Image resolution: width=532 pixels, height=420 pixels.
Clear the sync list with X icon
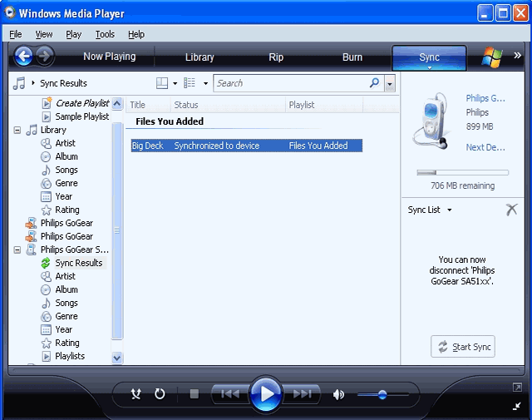(512, 210)
